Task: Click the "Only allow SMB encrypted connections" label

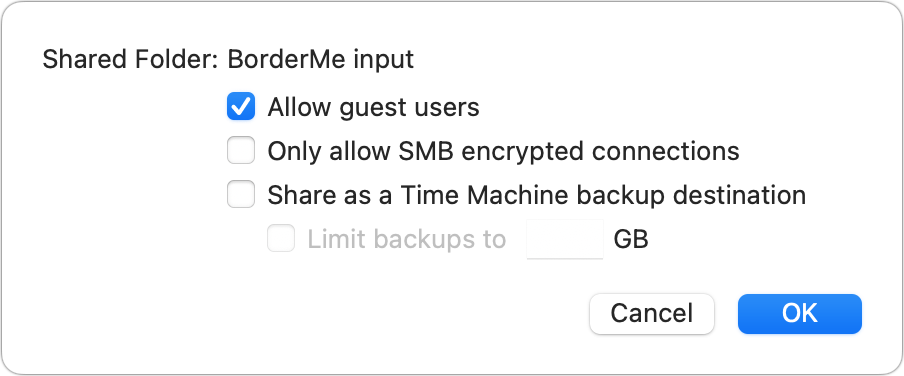Action: pos(503,151)
